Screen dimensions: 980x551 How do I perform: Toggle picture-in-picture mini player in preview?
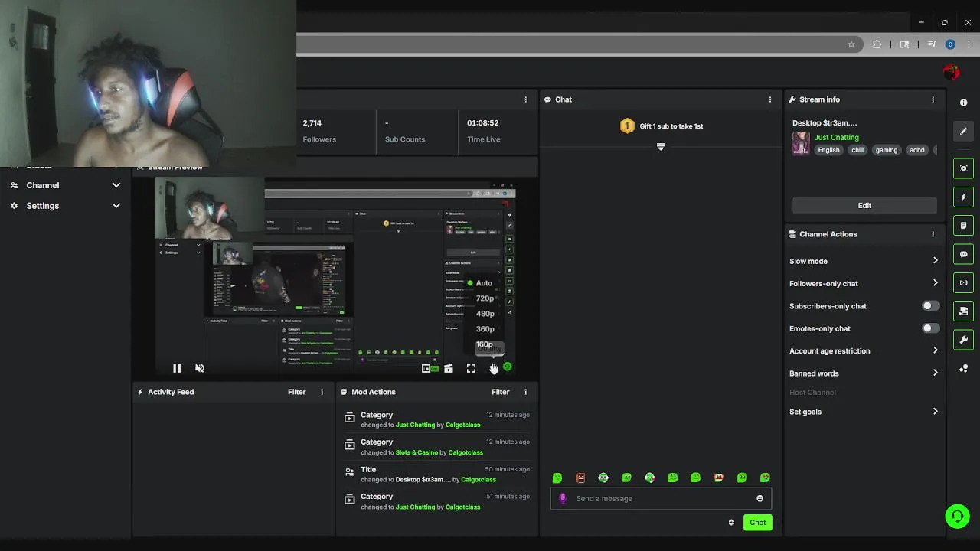426,369
